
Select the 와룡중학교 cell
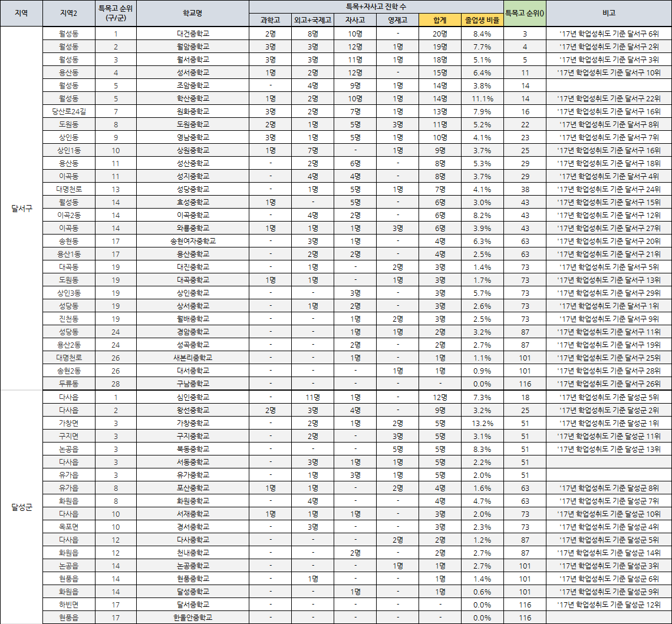pyautogui.click(x=192, y=228)
